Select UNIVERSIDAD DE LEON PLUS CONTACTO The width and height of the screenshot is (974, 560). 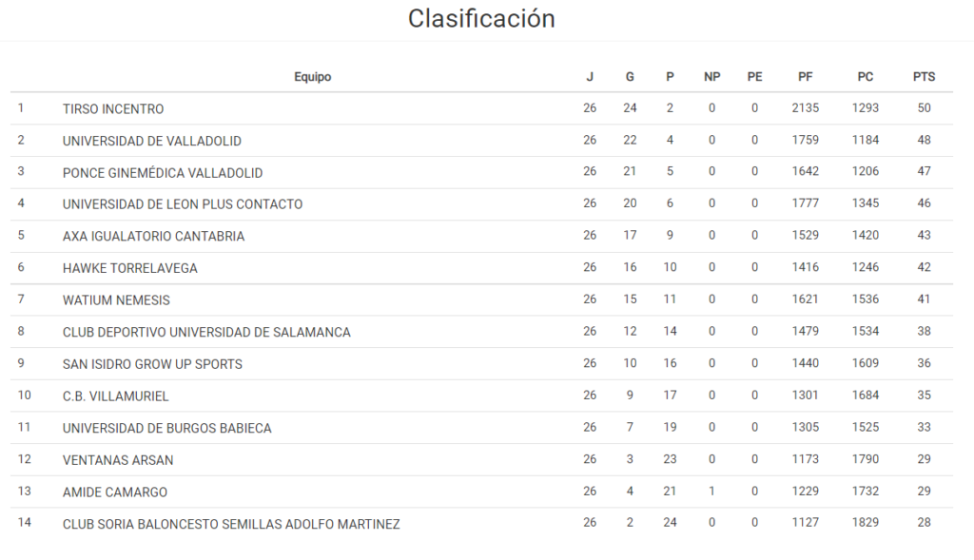pos(183,204)
